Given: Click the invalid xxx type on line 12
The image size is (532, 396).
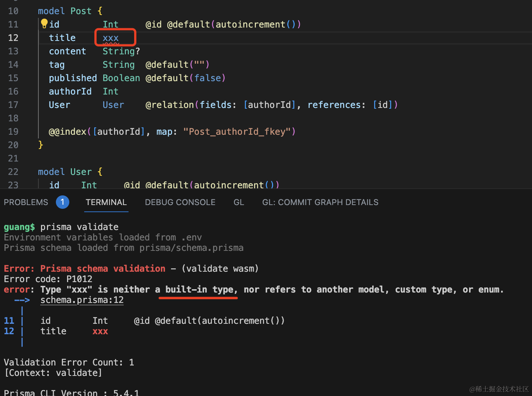Looking at the screenshot, I should (x=111, y=38).
